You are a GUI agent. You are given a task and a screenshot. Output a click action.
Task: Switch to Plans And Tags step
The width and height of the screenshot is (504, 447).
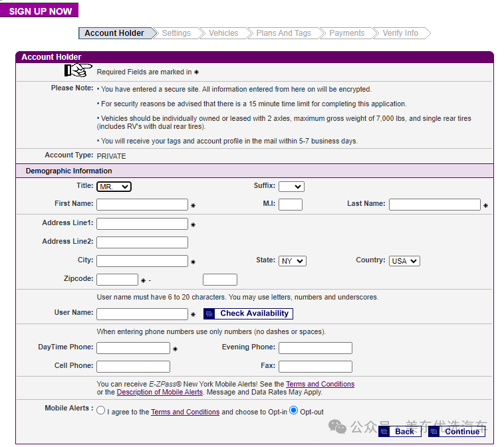pyautogui.click(x=283, y=33)
